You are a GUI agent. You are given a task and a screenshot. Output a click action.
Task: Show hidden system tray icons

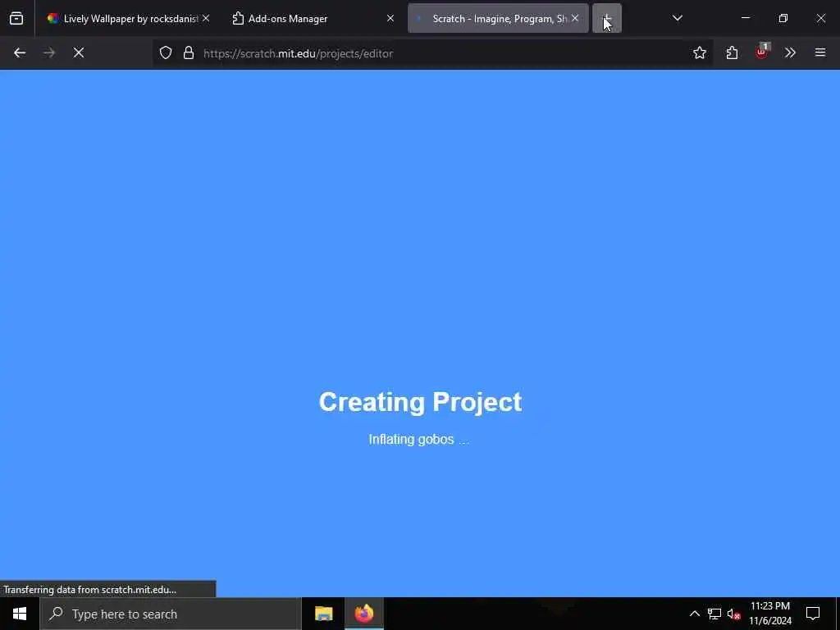click(x=694, y=614)
